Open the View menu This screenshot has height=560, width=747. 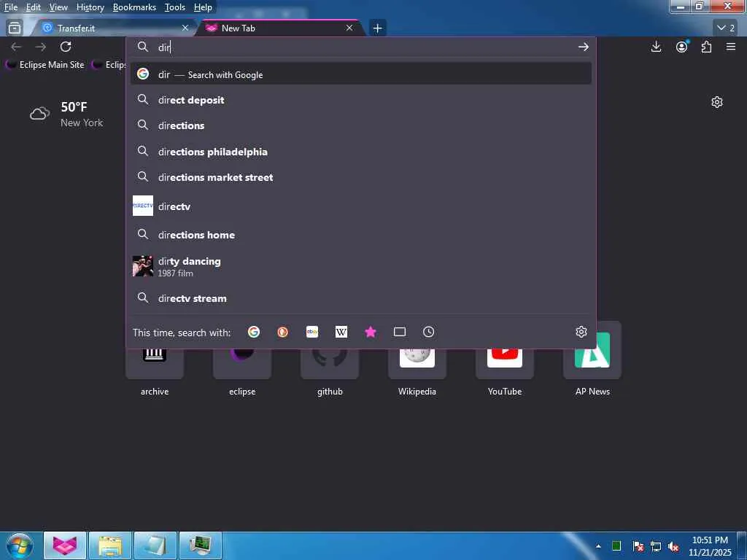(x=58, y=7)
